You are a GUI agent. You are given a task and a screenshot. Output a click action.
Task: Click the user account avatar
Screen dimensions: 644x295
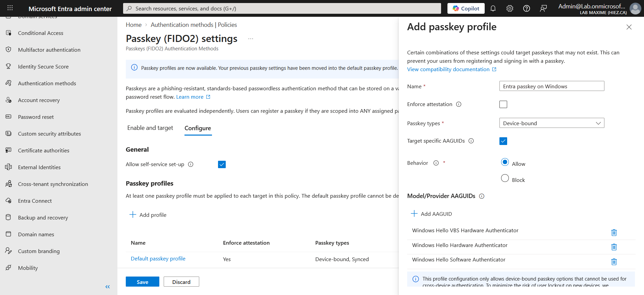635,8
